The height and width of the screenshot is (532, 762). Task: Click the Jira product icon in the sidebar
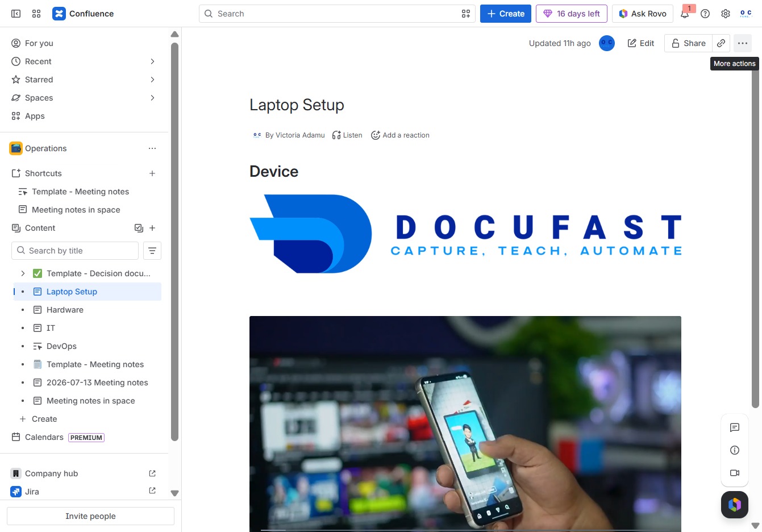(x=16, y=492)
